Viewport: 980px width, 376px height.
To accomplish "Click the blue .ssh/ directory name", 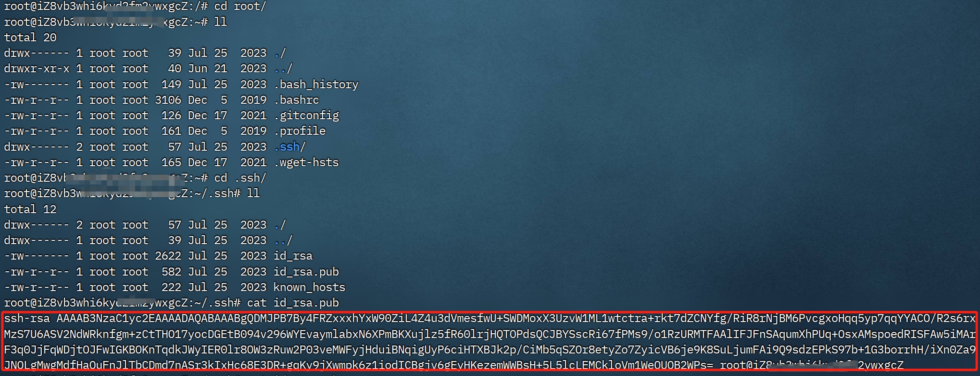I will click(290, 147).
